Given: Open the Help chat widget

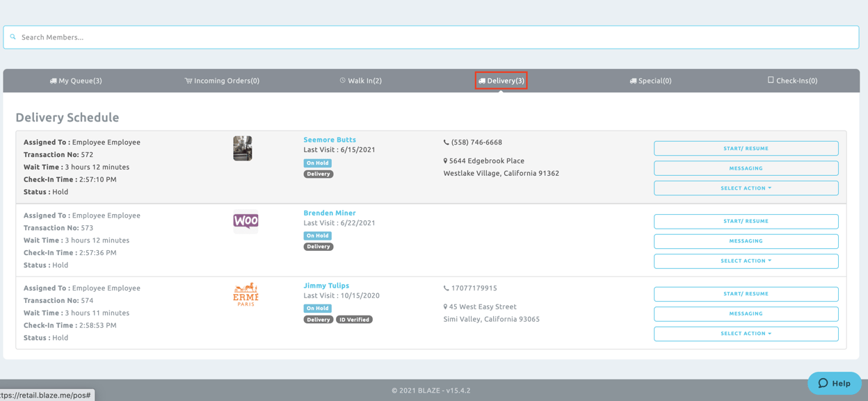Looking at the screenshot, I should tap(834, 383).
